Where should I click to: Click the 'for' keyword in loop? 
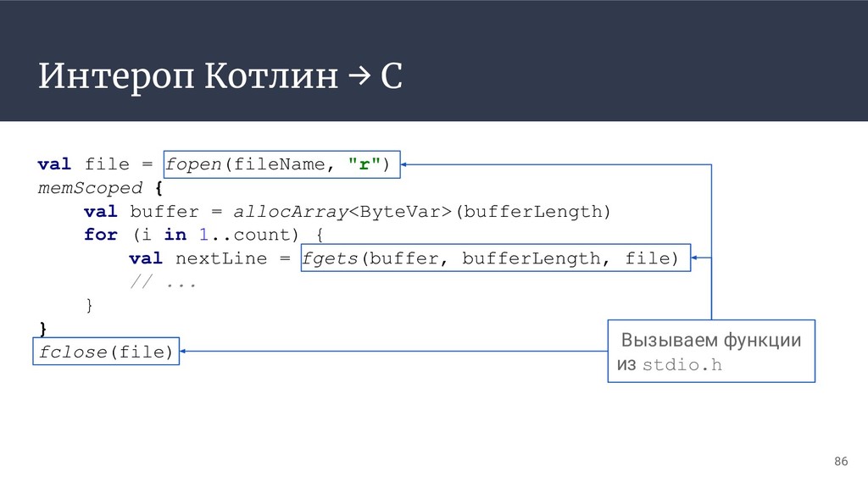point(101,235)
